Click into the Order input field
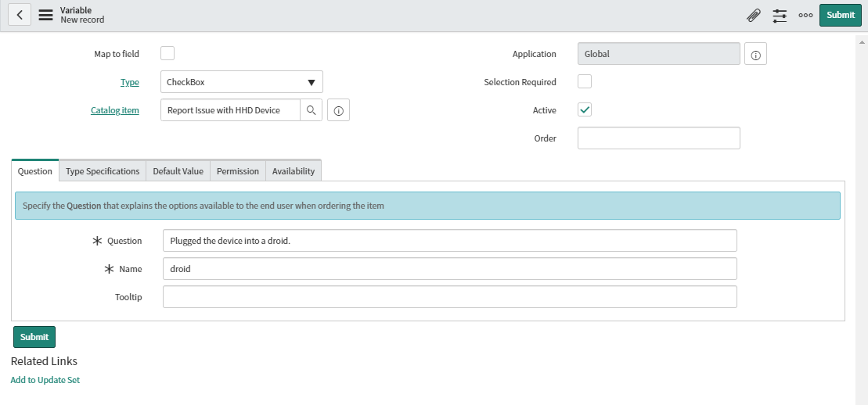This screenshot has height=405, width=868. click(659, 138)
